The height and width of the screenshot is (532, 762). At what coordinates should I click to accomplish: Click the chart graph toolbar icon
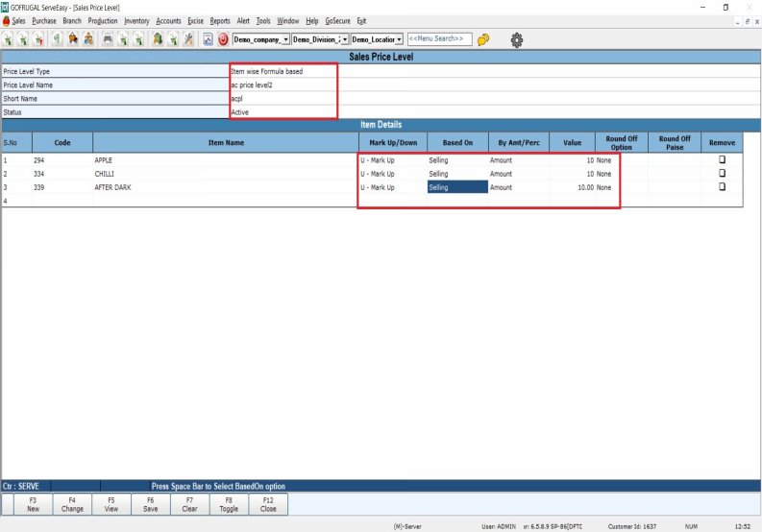208,39
